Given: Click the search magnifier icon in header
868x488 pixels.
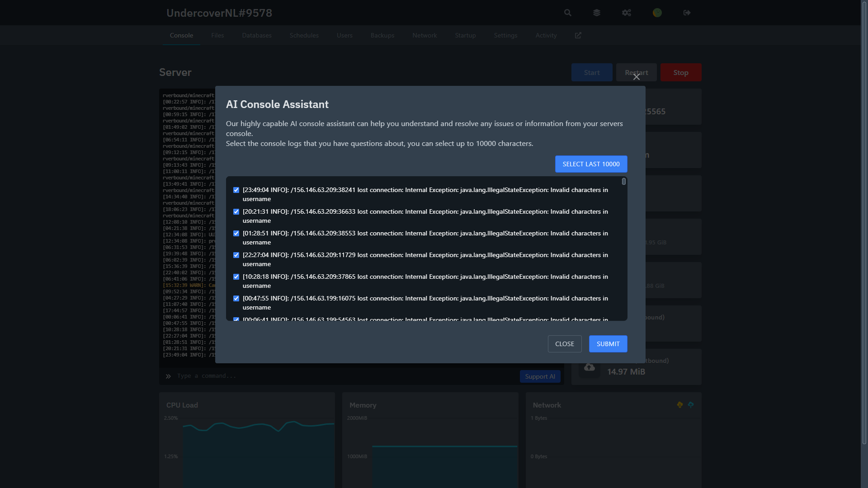Looking at the screenshot, I should [568, 13].
